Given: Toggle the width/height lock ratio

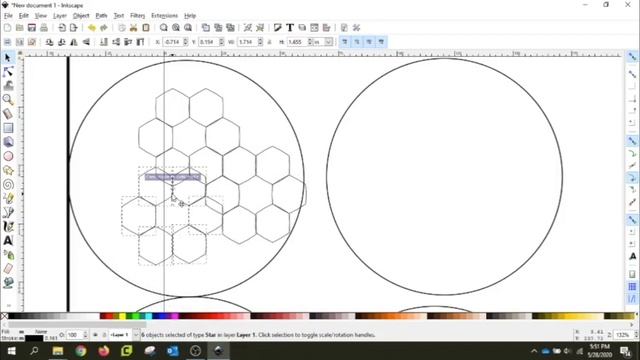Looking at the screenshot, I should (269, 42).
